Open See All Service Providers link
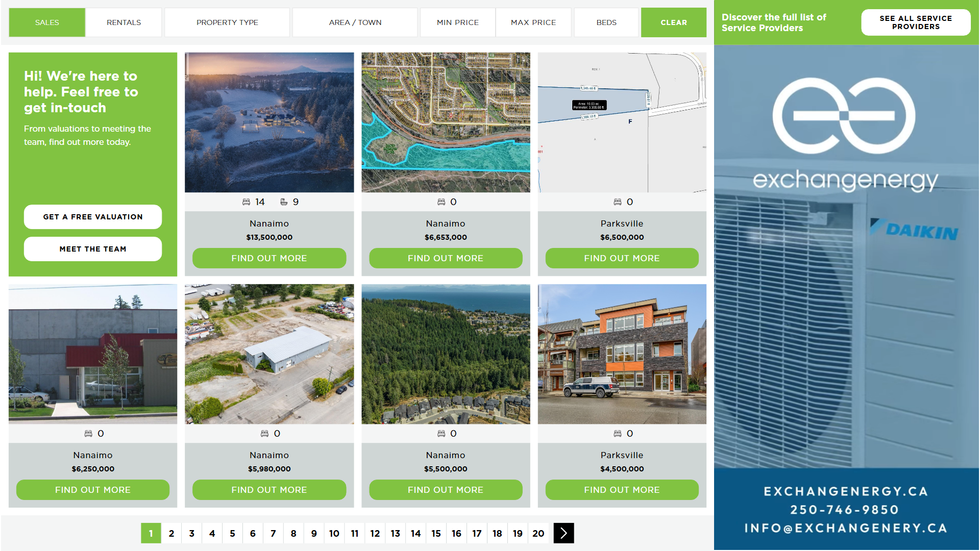980x551 pixels. (915, 22)
